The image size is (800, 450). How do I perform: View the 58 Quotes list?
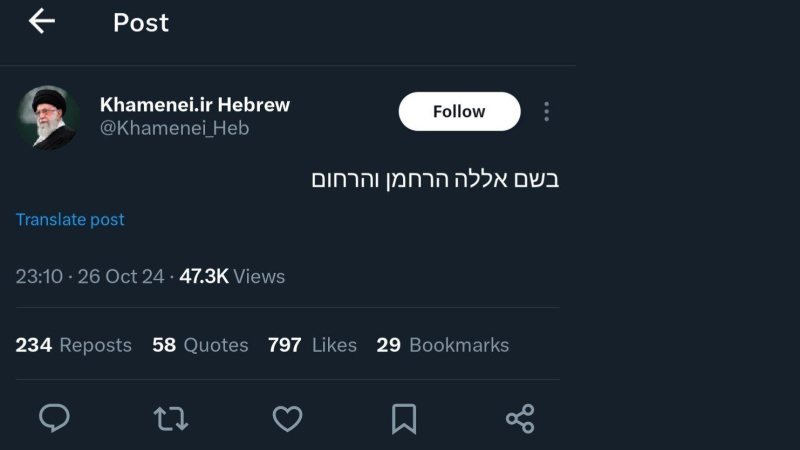click(x=200, y=345)
